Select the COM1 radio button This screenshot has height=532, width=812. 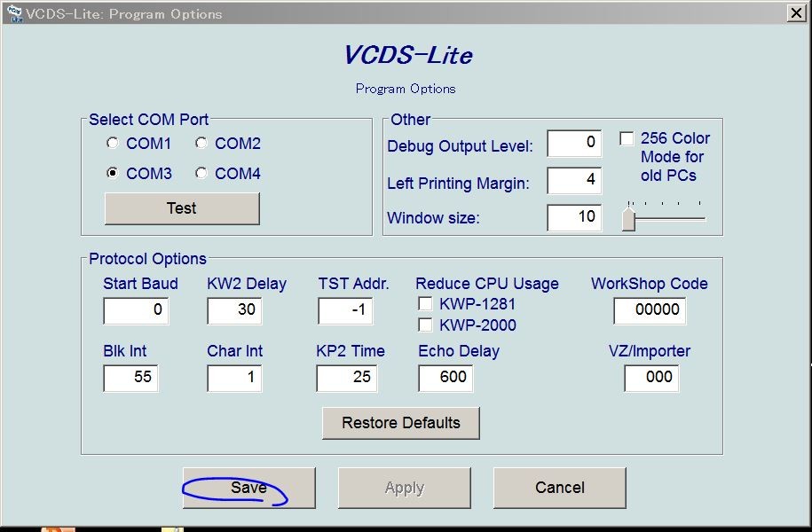[x=113, y=143]
